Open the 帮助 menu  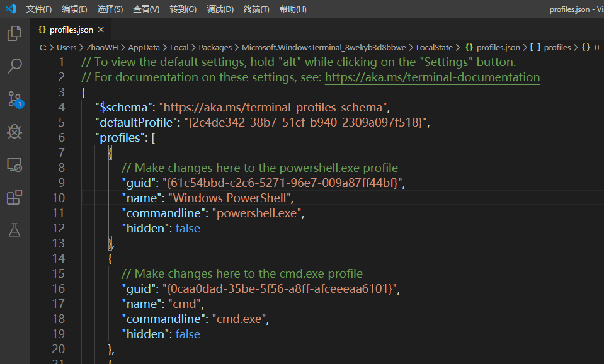[x=292, y=9]
